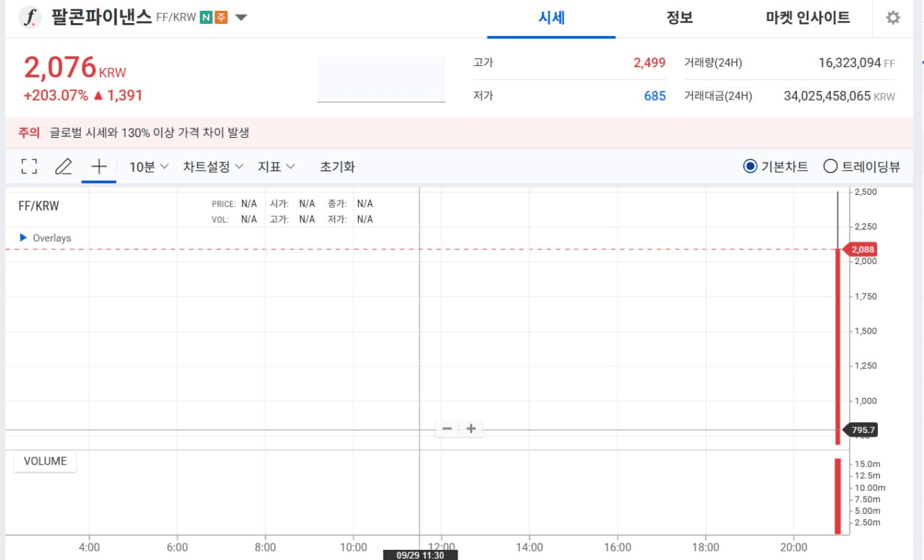
Task: Click the FF/KRW chart legend label
Action: 38,206
